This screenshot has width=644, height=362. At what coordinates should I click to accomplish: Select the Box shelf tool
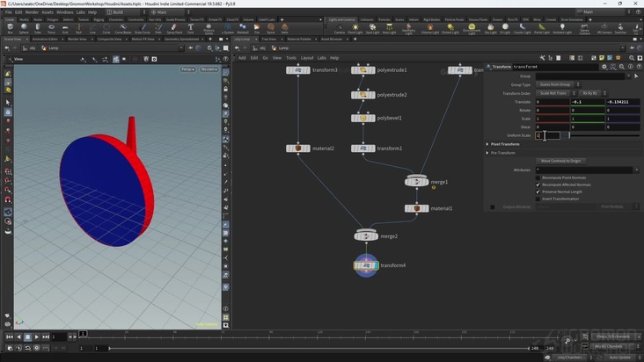11,28
